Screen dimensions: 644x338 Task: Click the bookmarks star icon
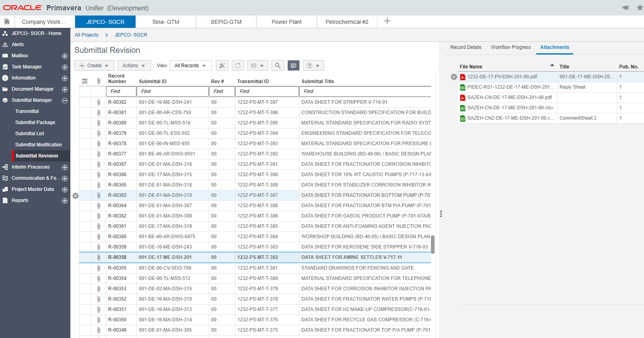640,8
